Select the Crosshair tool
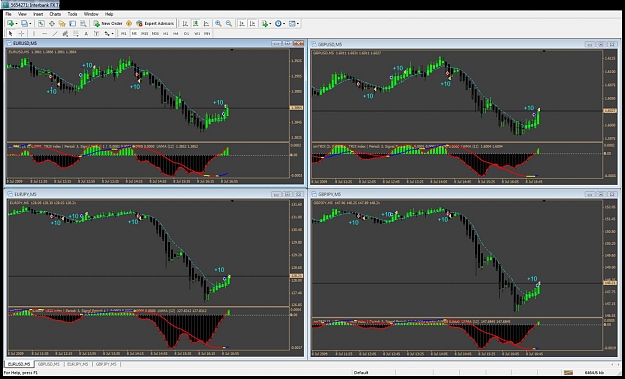 [21, 34]
